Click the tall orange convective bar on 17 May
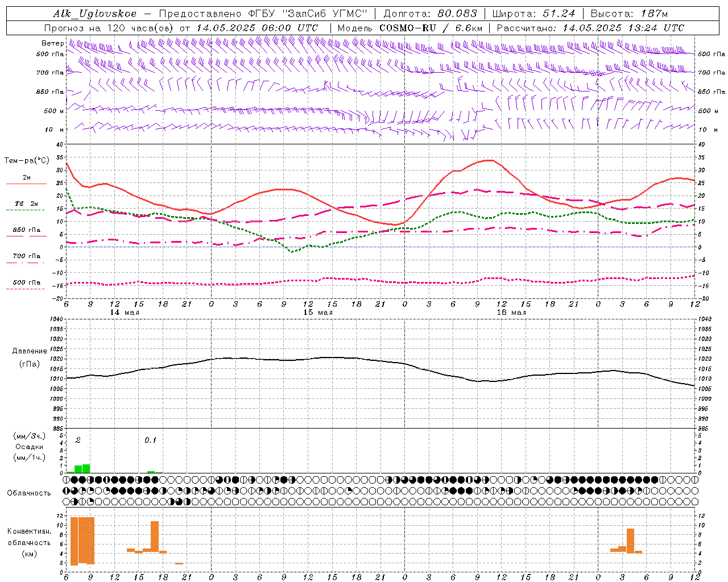Viewport: 728px width, 582px height. [630, 540]
